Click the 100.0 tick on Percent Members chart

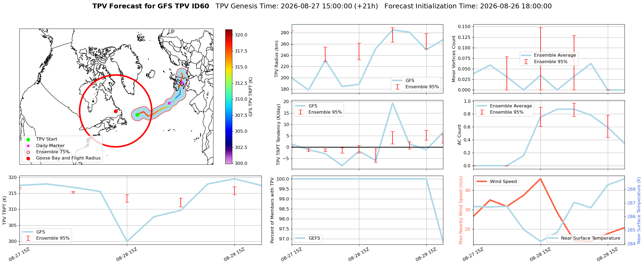tap(283, 179)
